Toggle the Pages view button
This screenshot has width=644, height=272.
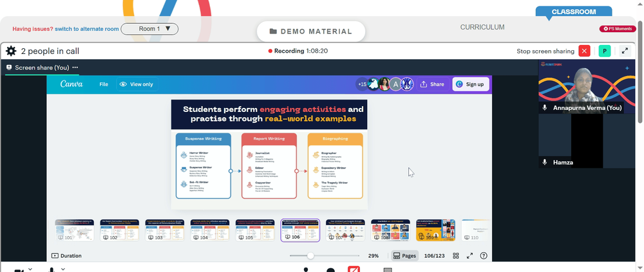[404, 255]
